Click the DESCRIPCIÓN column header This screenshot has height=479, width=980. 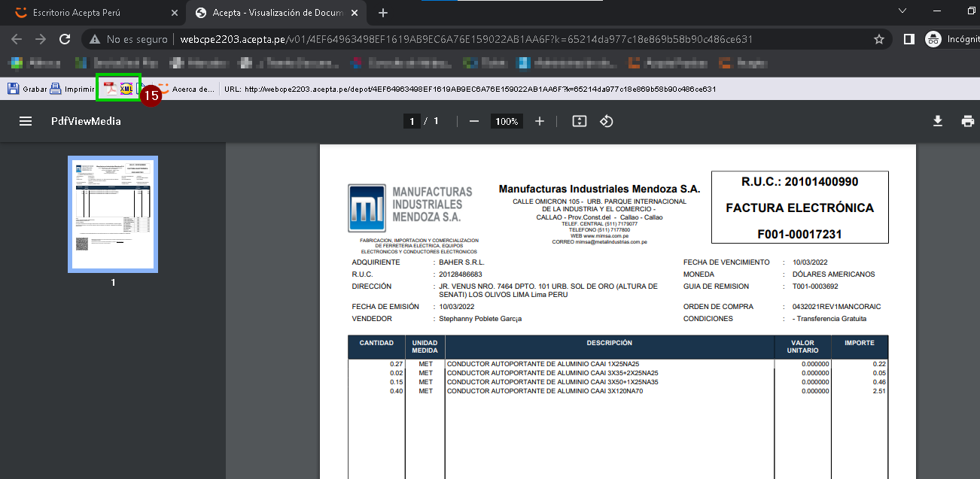pos(610,343)
